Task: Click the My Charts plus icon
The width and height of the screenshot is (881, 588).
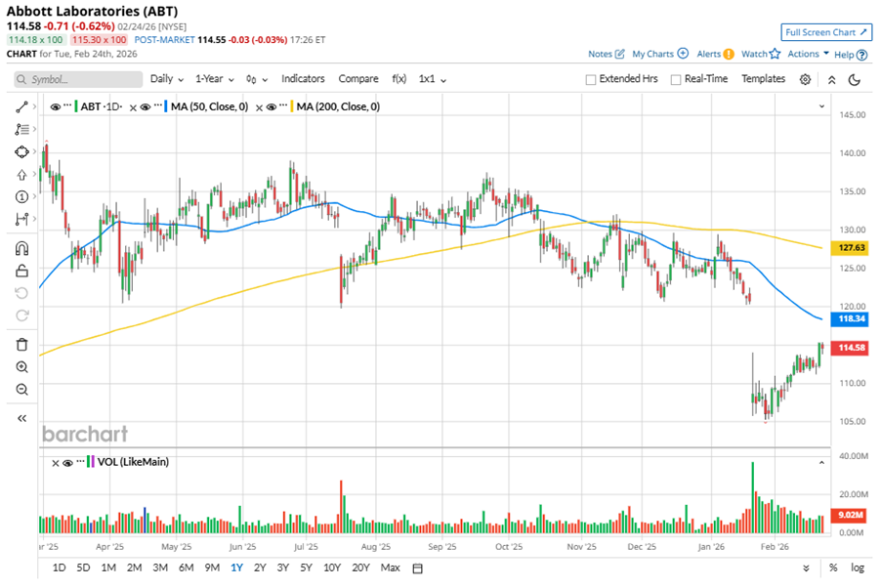Action: coord(683,54)
